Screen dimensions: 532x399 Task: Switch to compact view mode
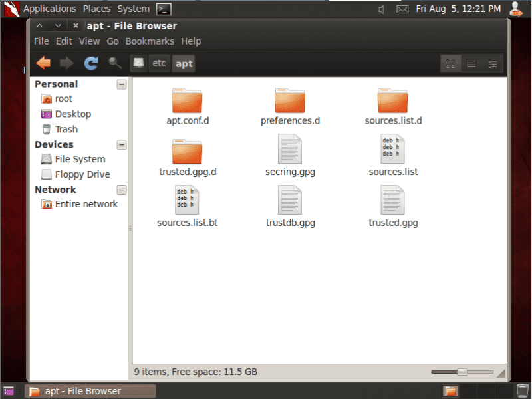[x=492, y=63]
